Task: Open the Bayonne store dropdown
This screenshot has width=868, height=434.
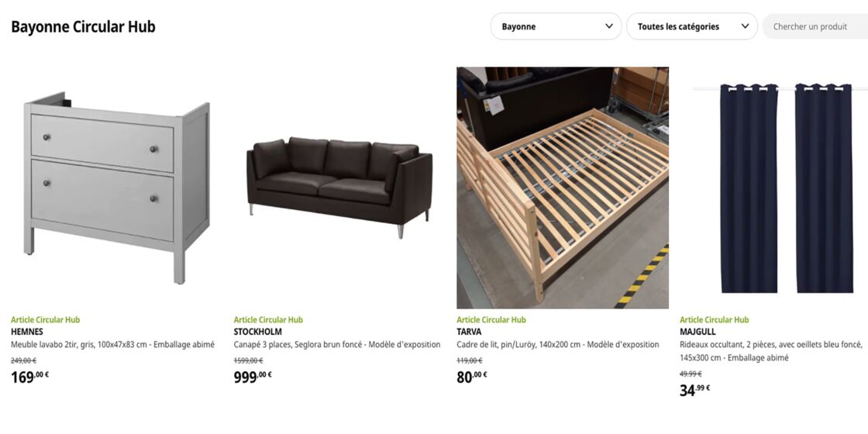Action: tap(556, 26)
